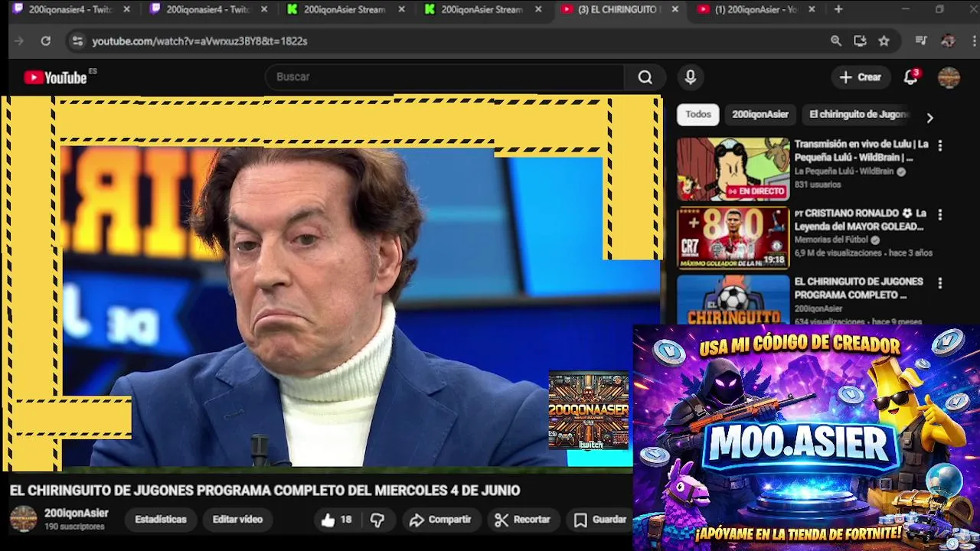980x551 pixels.
Task: Click the search magnifier button
Action: click(x=645, y=77)
